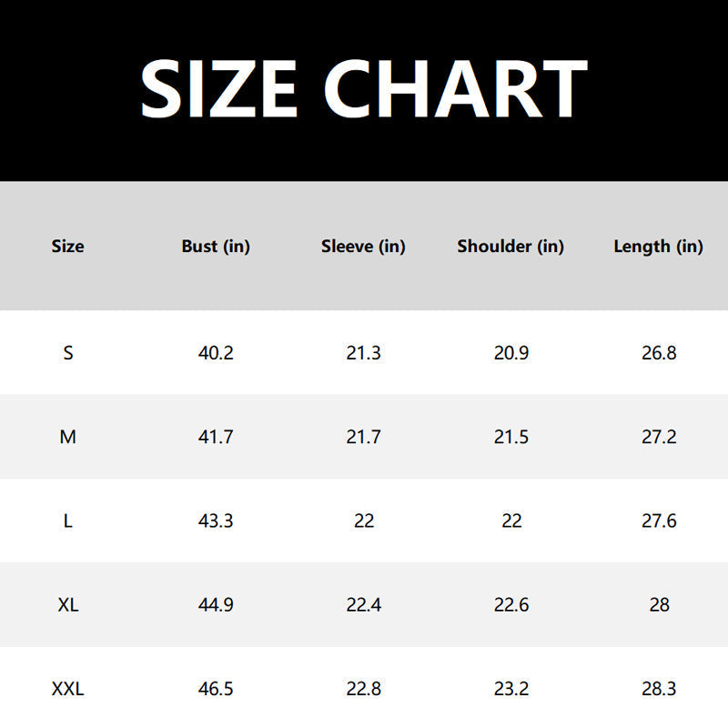Screen dimensions: 728x728
Task: Click the Bust (in) column header
Action: coord(216,246)
